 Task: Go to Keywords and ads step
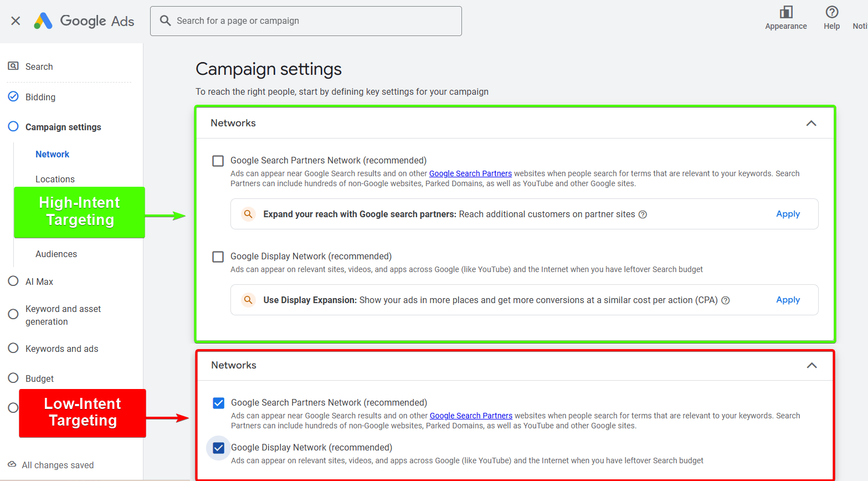click(x=61, y=349)
